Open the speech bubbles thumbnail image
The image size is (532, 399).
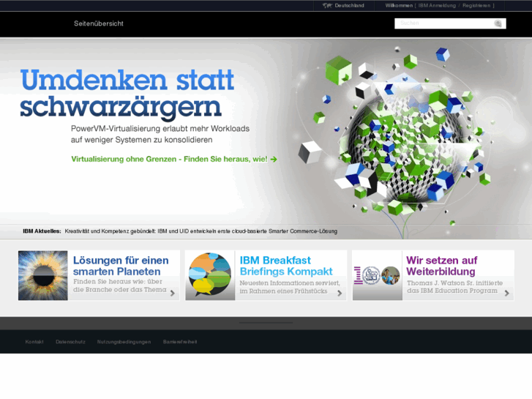coord(210,275)
